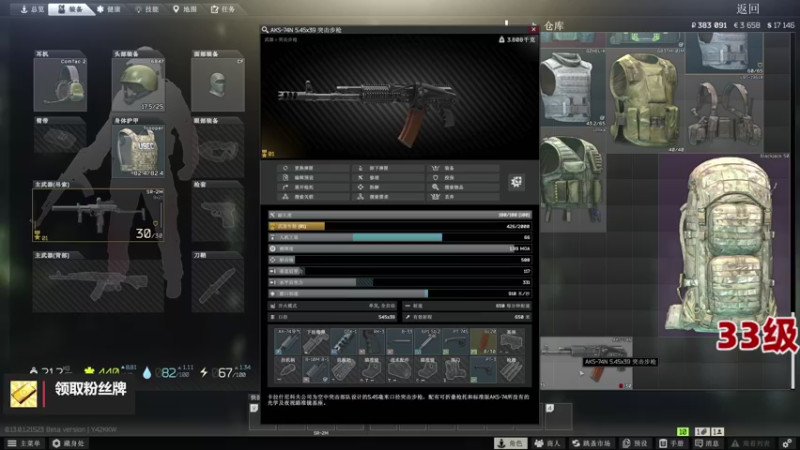Open the 健康 health tab
This screenshot has height=450, width=800.
click(x=109, y=9)
